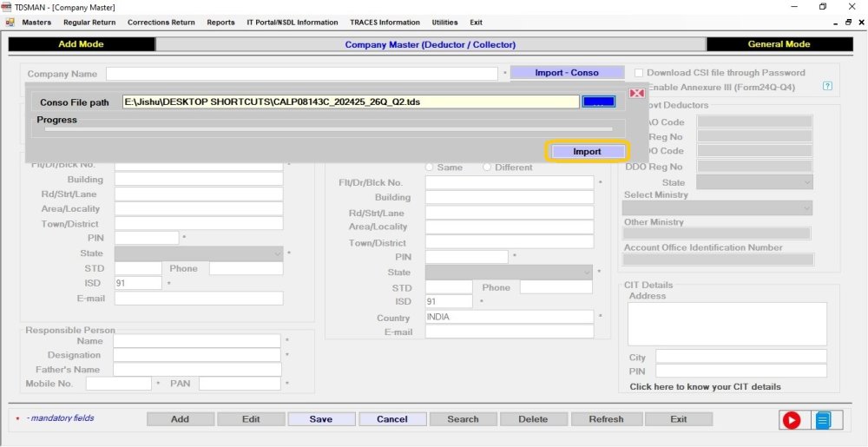Click the Cancel button
Screen dimensions: 868x447
click(x=392, y=418)
